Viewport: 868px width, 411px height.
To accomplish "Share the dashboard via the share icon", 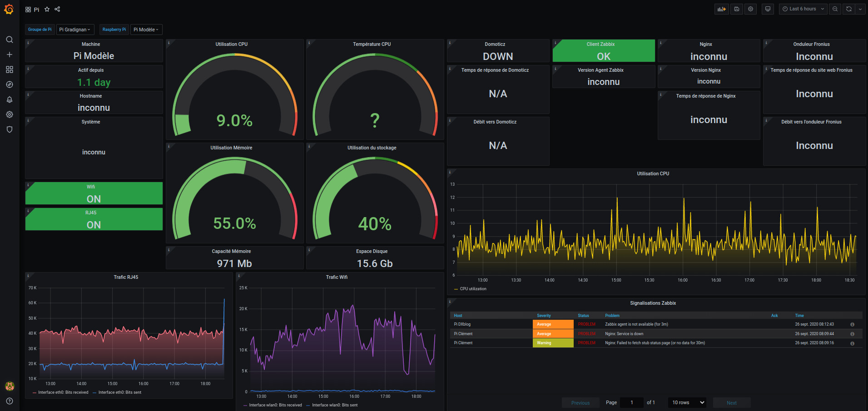I will click(x=57, y=9).
